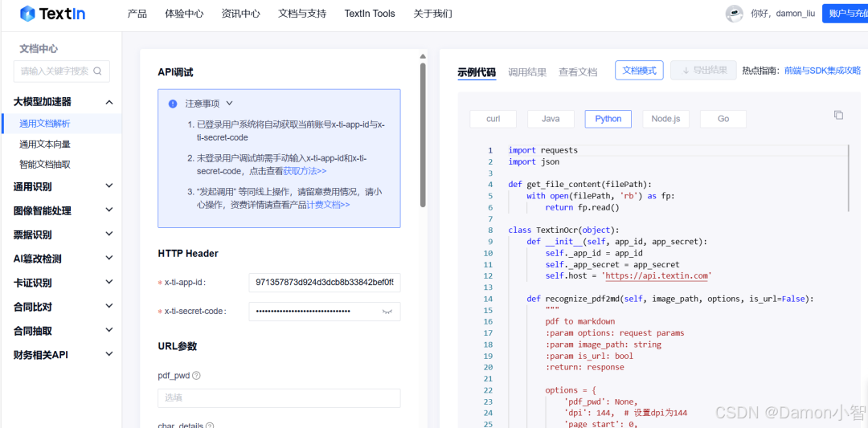Click code line 'import requests'
Screen dimensions: 868x428
(x=543, y=150)
